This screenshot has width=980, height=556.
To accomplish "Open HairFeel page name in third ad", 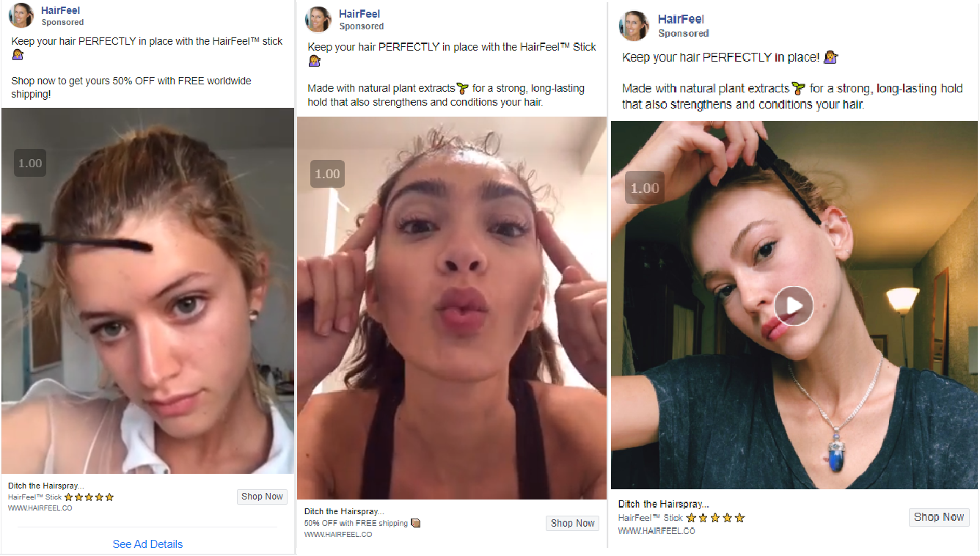I will [681, 19].
